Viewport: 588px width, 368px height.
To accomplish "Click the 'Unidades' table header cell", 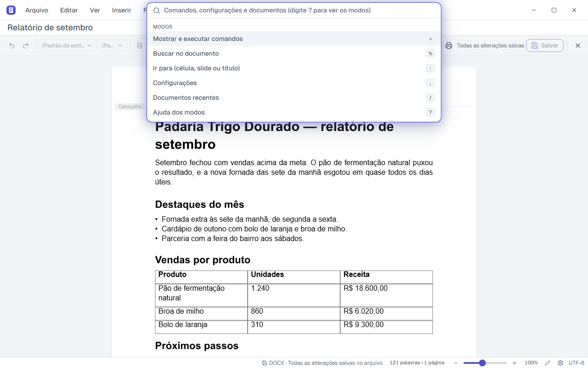I will tap(294, 277).
